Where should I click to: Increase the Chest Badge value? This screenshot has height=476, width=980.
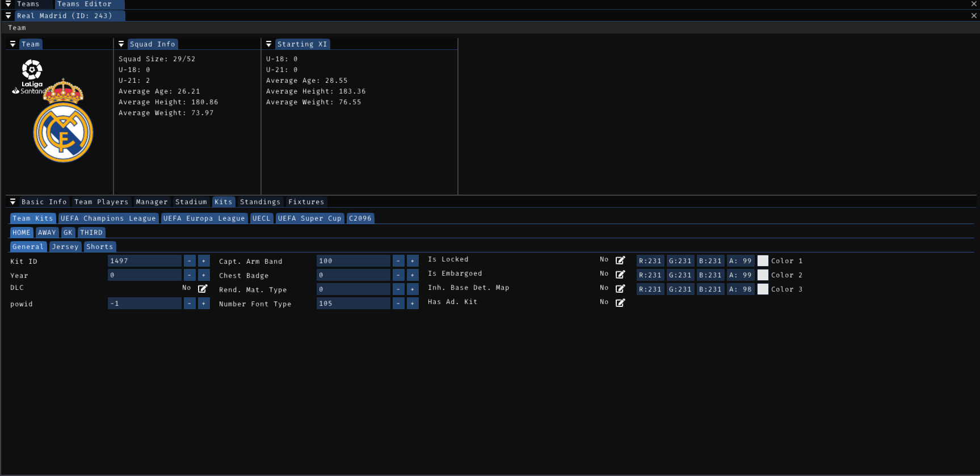coord(413,275)
